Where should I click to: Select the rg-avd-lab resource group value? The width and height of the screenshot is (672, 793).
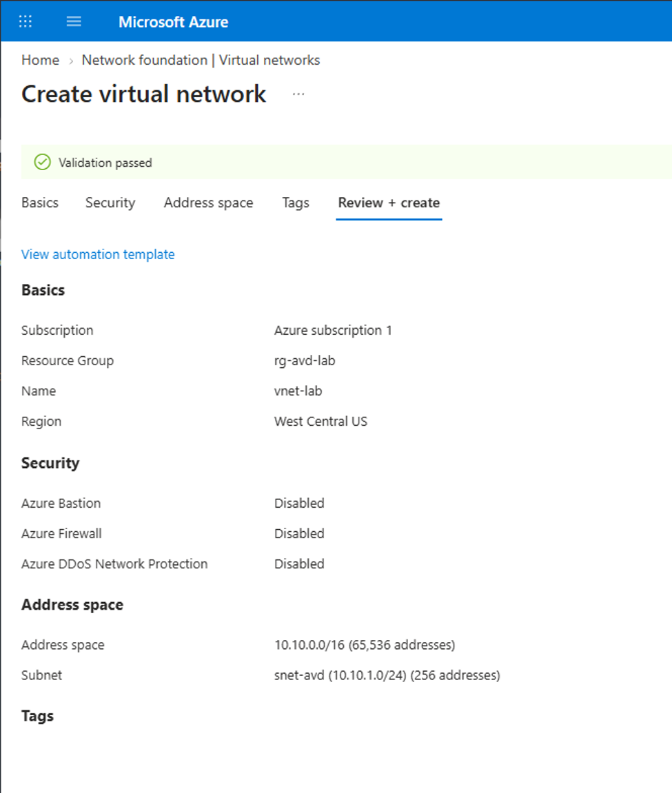(x=305, y=360)
